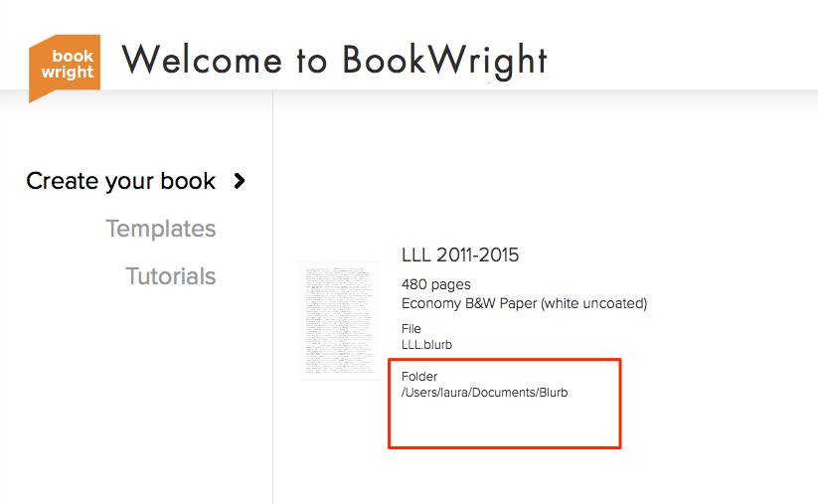
Task: Click the Welcome to BookWright heading
Action: (x=334, y=61)
